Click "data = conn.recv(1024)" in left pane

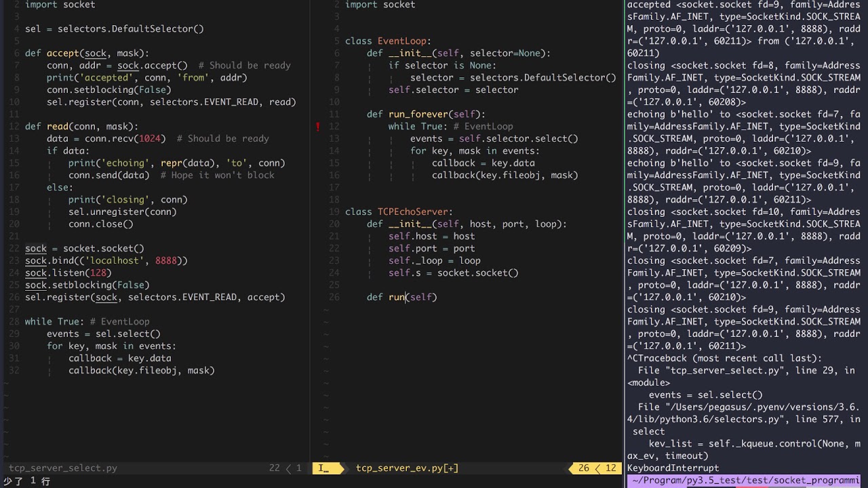pyautogui.click(x=106, y=139)
